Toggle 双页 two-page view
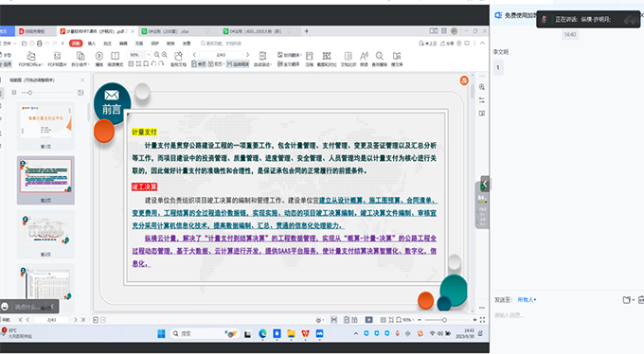The height and width of the screenshot is (354, 644). point(215,64)
